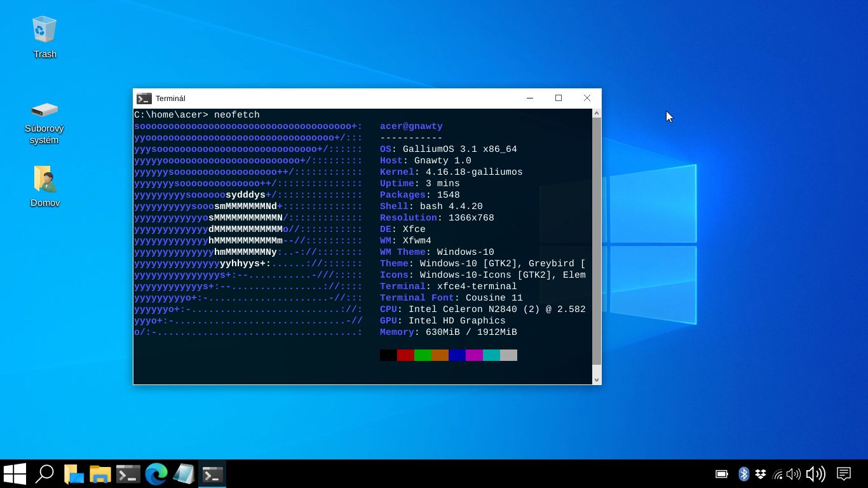This screenshot has height=488, width=868.
Task: Click the blue color block in neofetch
Action: [457, 355]
